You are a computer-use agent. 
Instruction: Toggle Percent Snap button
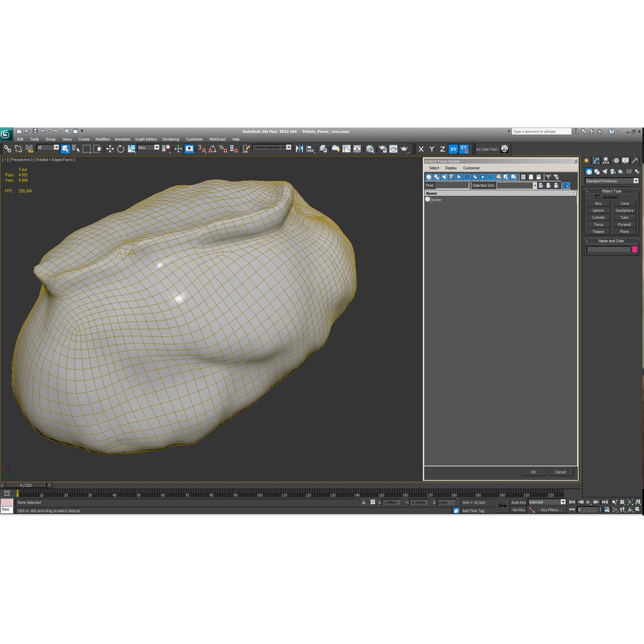click(x=223, y=148)
